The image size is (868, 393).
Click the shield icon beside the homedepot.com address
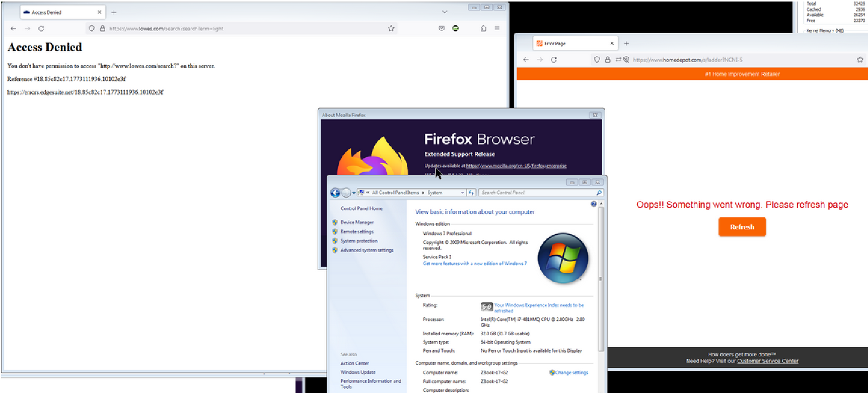pos(597,60)
